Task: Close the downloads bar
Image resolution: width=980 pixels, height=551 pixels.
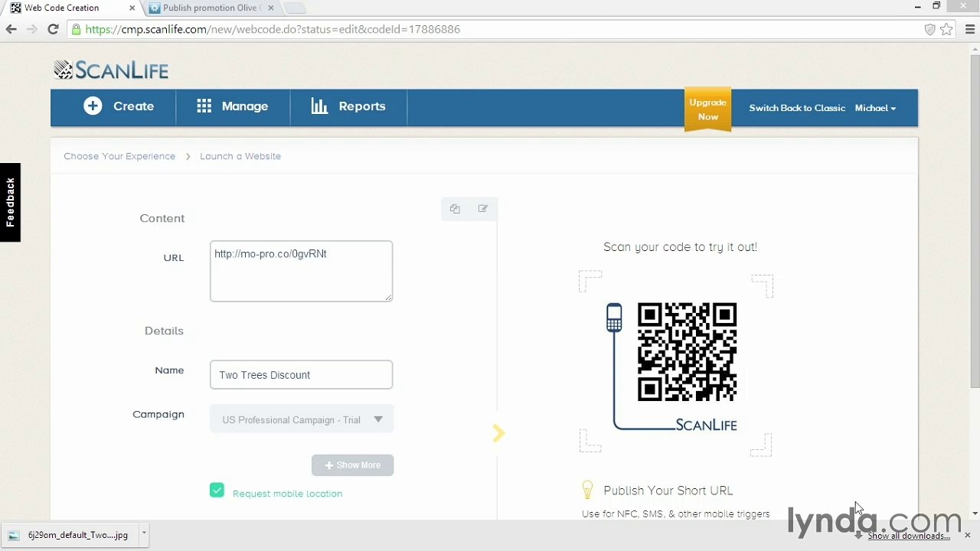Action: click(x=967, y=535)
